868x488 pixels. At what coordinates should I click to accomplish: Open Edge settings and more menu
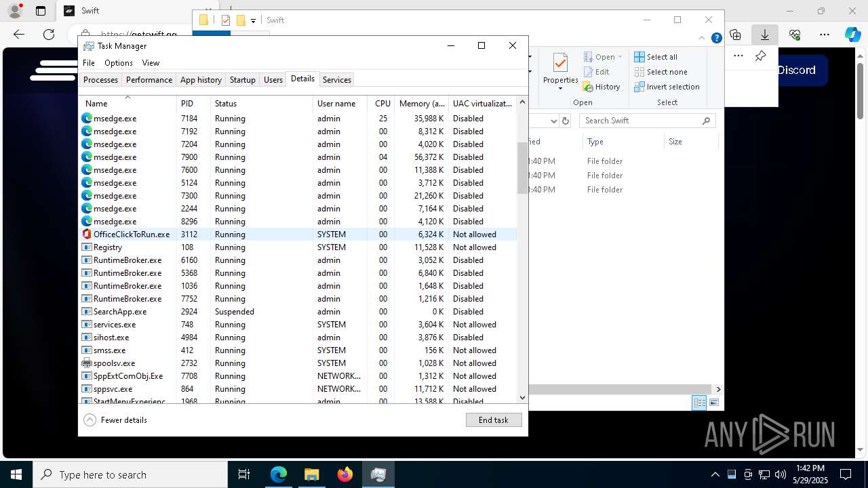[825, 35]
